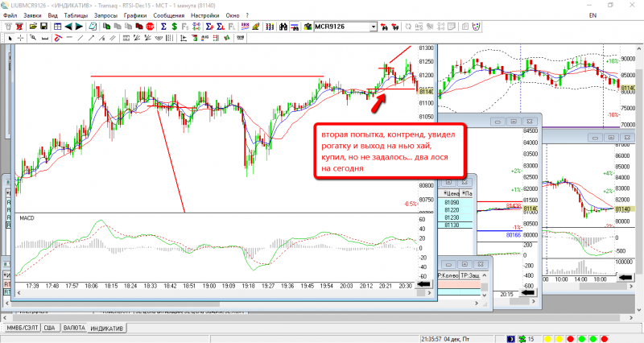Select the arrow pointer tool
The width and height of the screenshot is (644, 343).
pyautogui.click(x=10, y=38)
